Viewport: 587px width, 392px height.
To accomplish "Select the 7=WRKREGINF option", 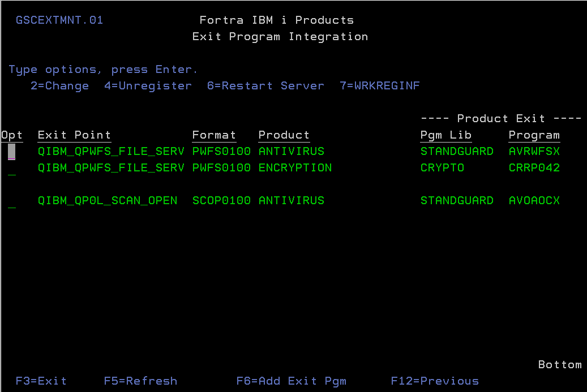I will tap(380, 85).
